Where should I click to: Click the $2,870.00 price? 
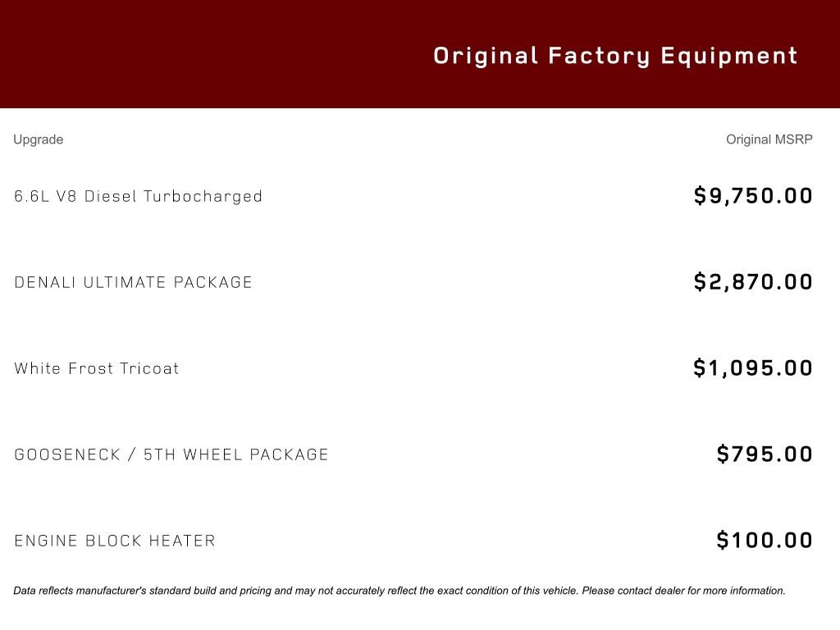click(x=753, y=282)
